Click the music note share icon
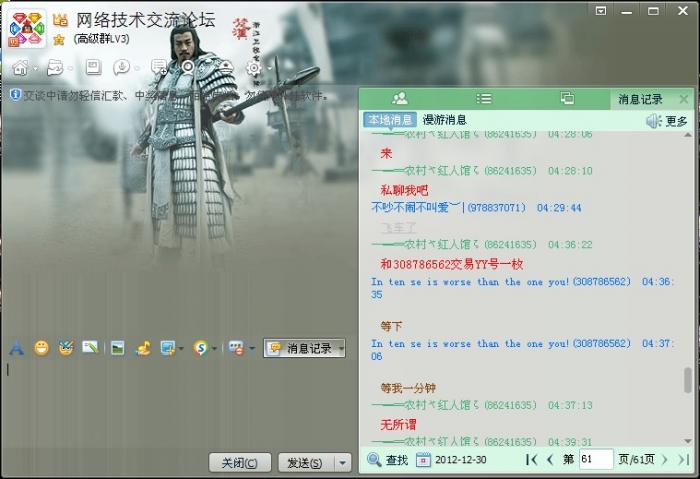700x479 pixels. click(x=143, y=348)
